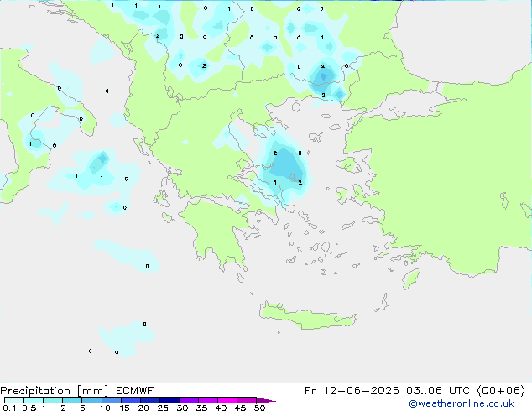Click the 20–25 mm dark blue legend swatch
The width and height of the screenshot is (532, 411).
(x=149, y=400)
